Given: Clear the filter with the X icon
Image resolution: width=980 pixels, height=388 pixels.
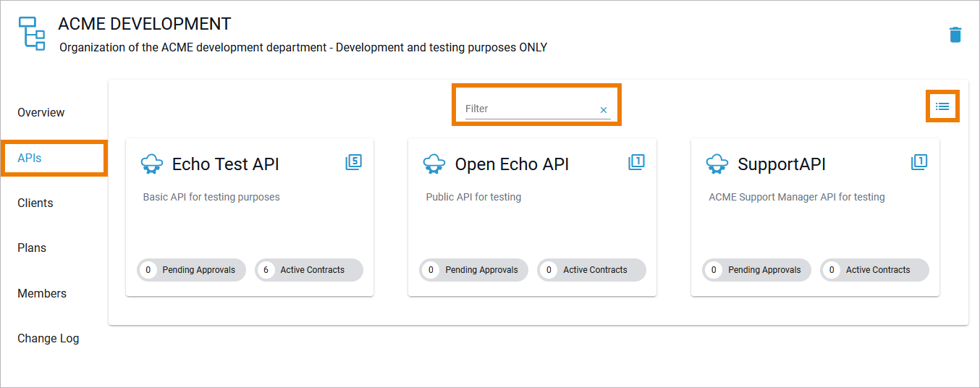Looking at the screenshot, I should 604,110.
